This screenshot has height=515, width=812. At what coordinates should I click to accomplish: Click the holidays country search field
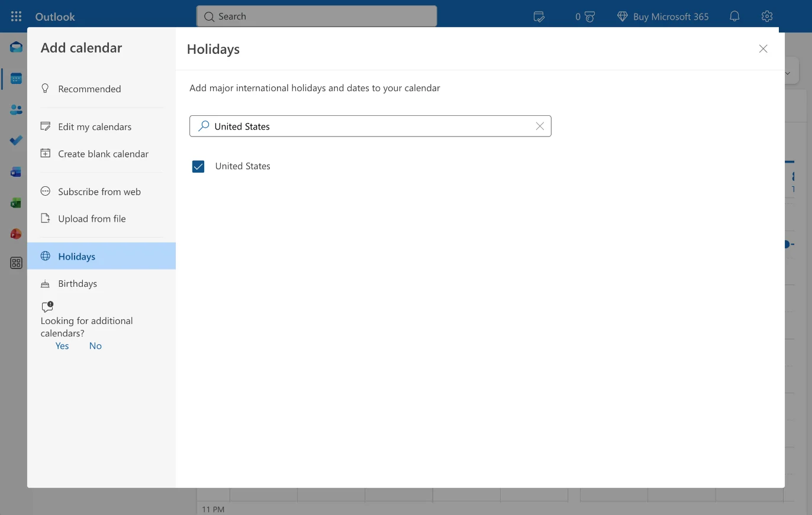[370, 126]
